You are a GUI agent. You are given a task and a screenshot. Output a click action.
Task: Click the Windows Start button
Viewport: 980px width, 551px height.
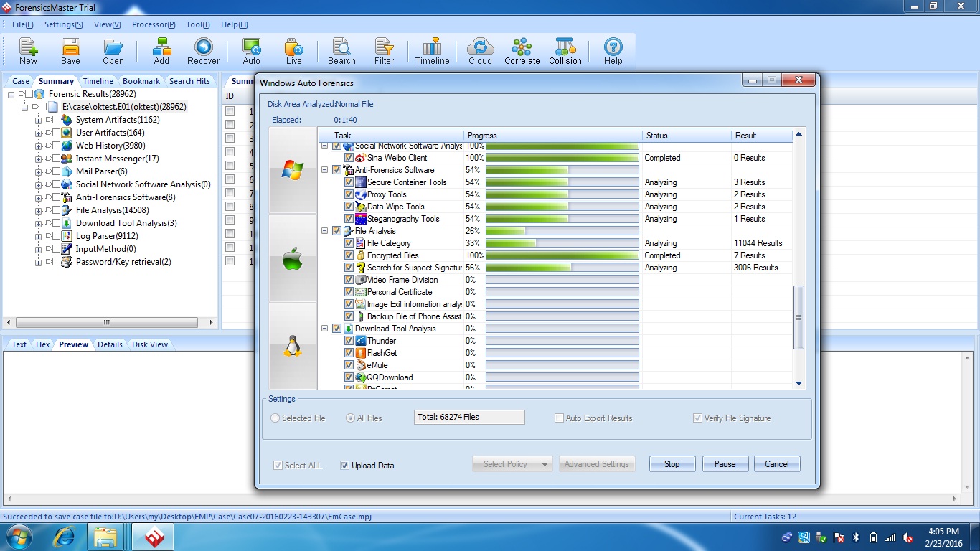click(19, 537)
